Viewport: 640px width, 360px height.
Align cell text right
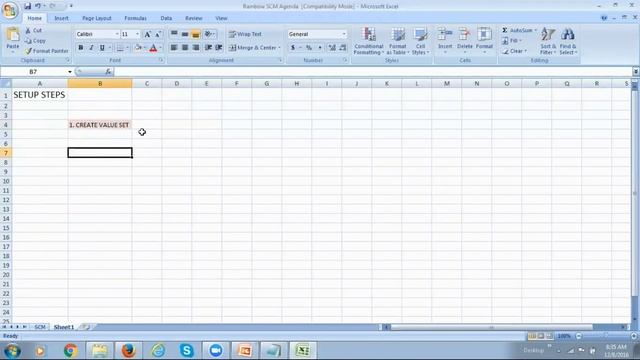pos(196,48)
